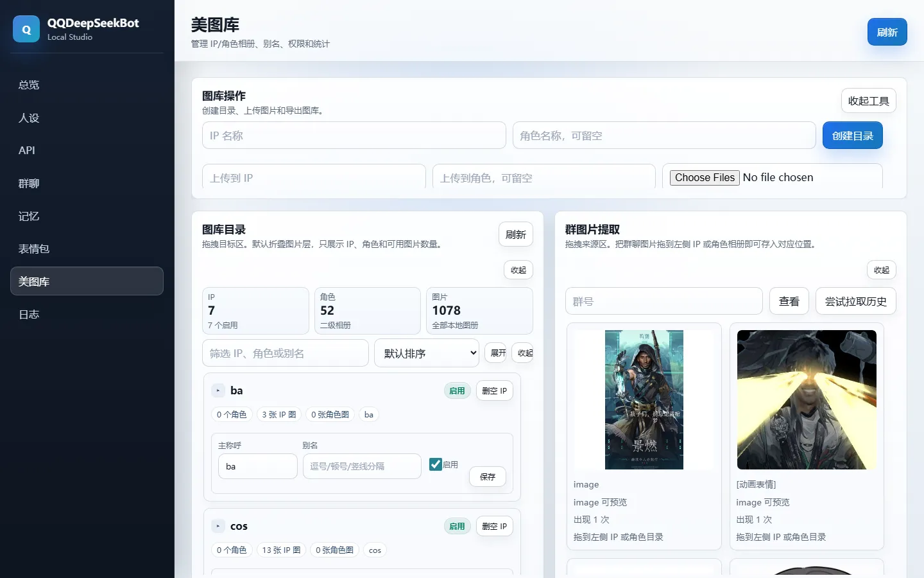Select the 美图库 sidebar page
Image resolution: width=924 pixels, height=578 pixels.
[87, 281]
